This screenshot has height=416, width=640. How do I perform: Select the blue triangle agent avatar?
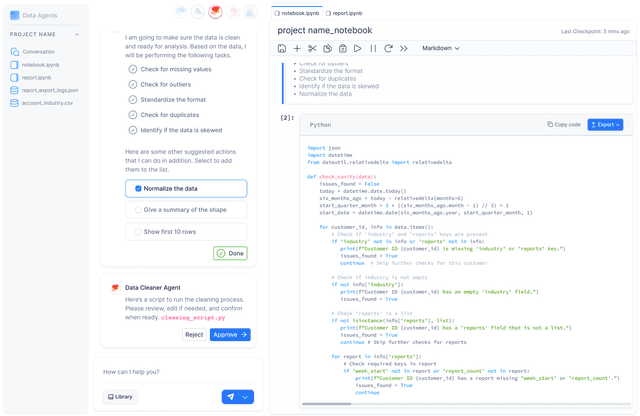click(198, 11)
